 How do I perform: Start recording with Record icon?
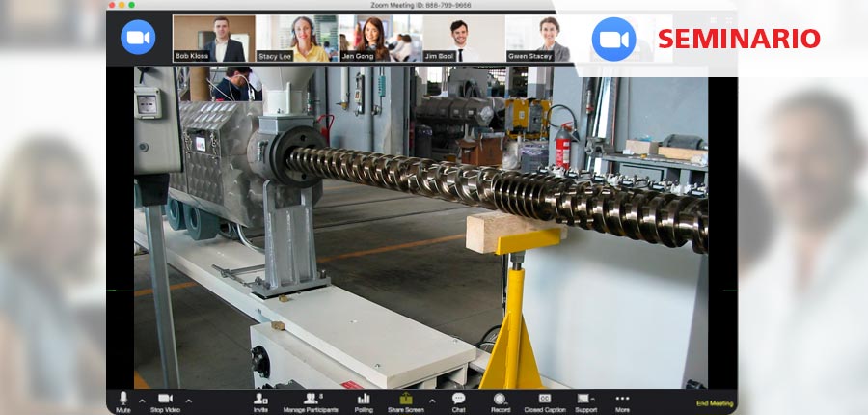[x=500, y=400]
